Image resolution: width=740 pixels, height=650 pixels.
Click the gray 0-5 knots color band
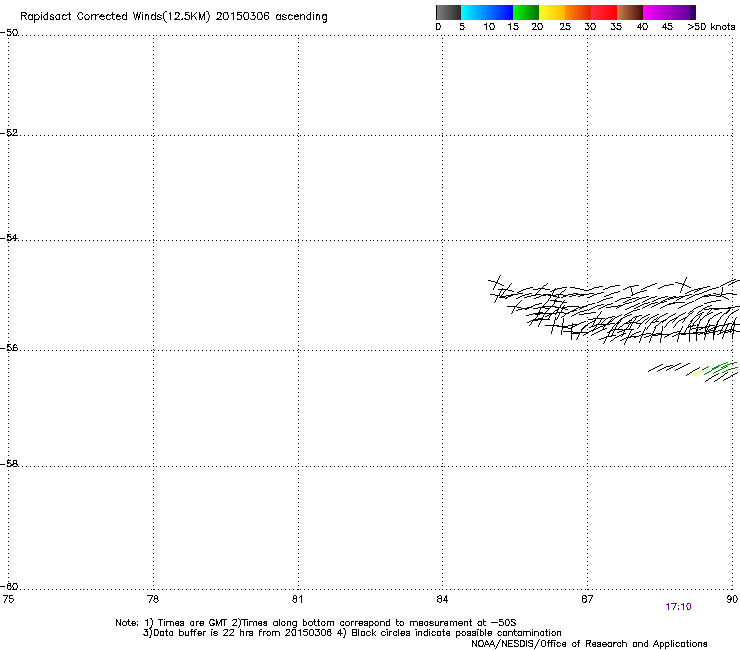(x=448, y=12)
